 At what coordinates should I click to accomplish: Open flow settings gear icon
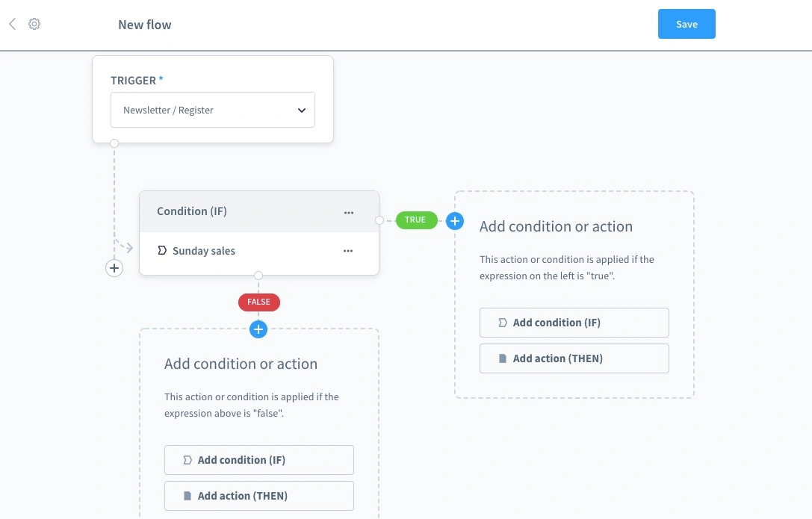click(34, 24)
